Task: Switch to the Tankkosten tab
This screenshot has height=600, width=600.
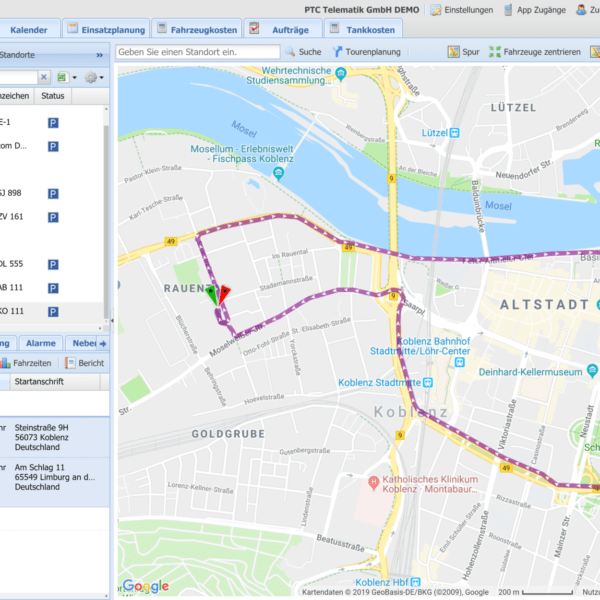Action: click(x=363, y=29)
